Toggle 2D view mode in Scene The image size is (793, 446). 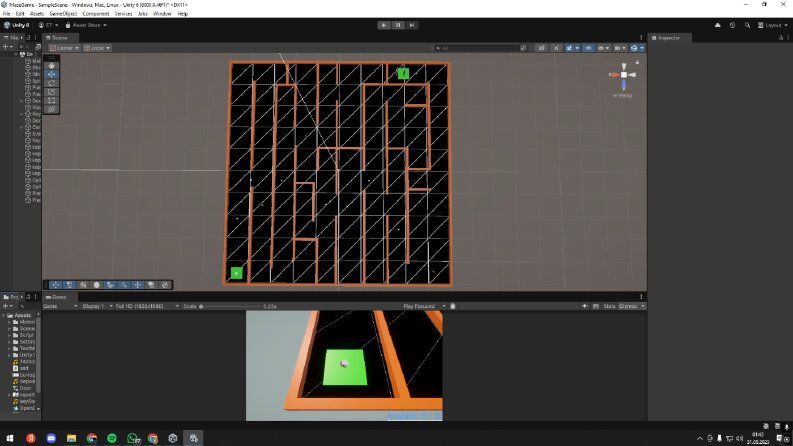coord(541,48)
